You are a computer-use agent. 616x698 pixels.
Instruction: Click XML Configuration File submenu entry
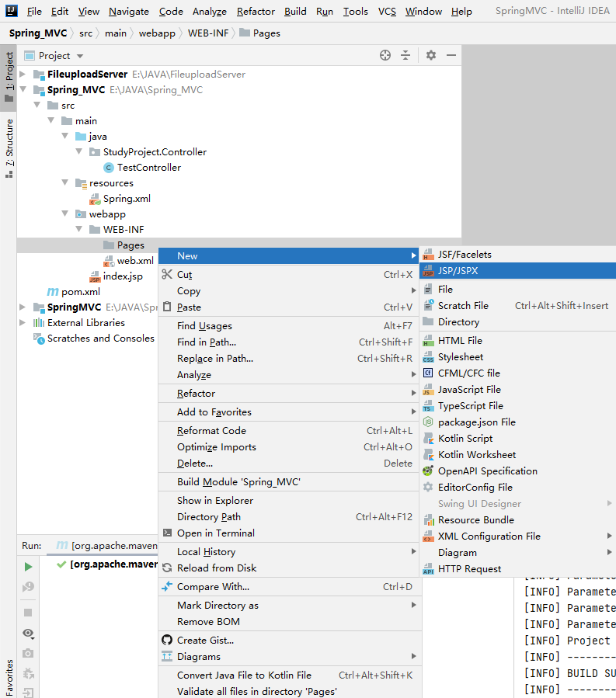(x=517, y=537)
